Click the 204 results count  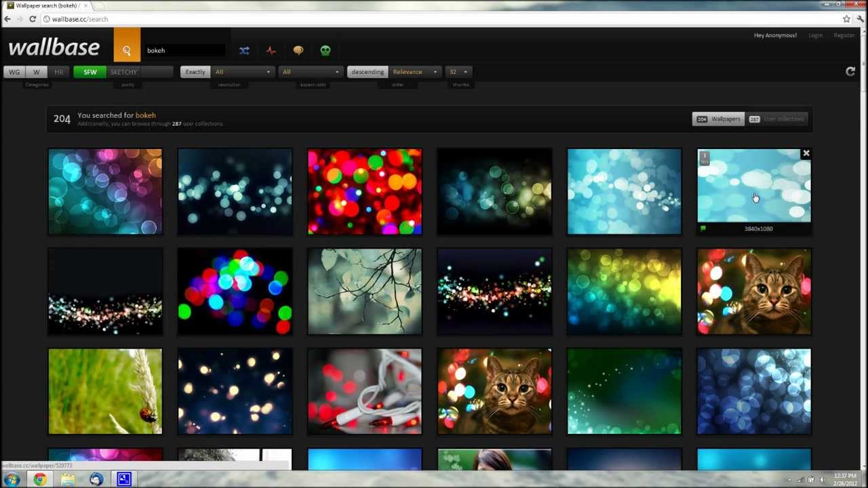pos(62,119)
